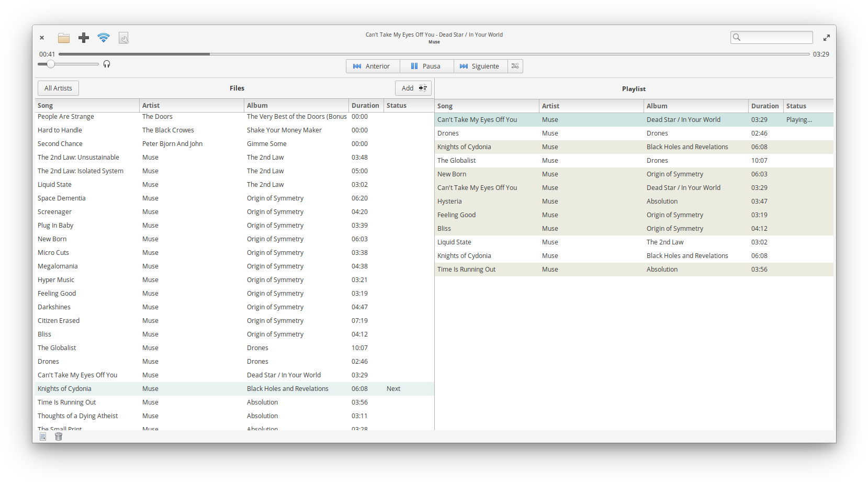The width and height of the screenshot is (868, 482).
Task: Open the Wi-Fi network stream icon
Action: (104, 38)
